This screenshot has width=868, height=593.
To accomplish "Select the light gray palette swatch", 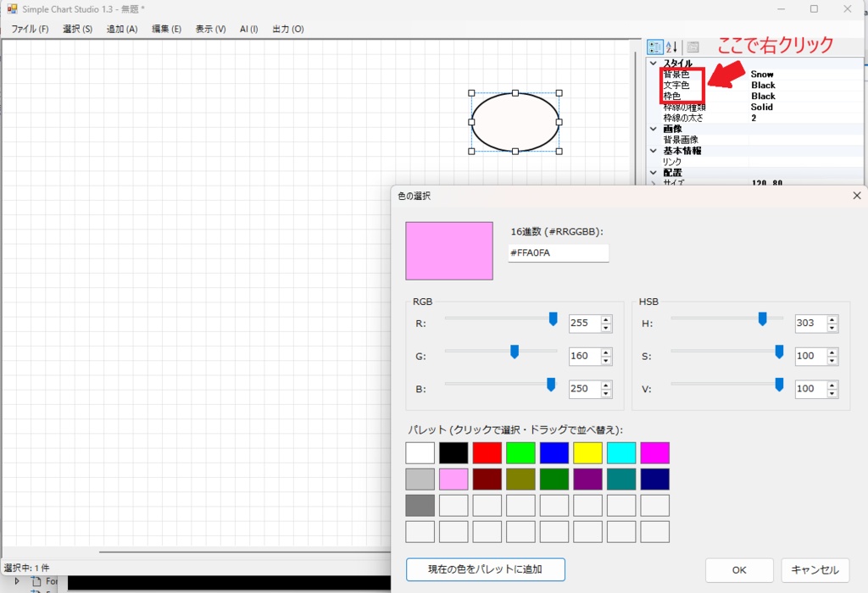I will point(420,479).
